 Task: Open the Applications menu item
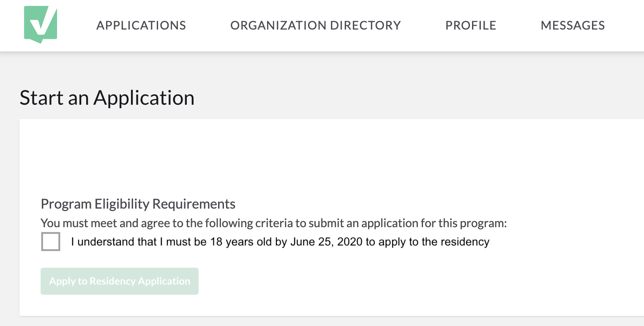(141, 25)
